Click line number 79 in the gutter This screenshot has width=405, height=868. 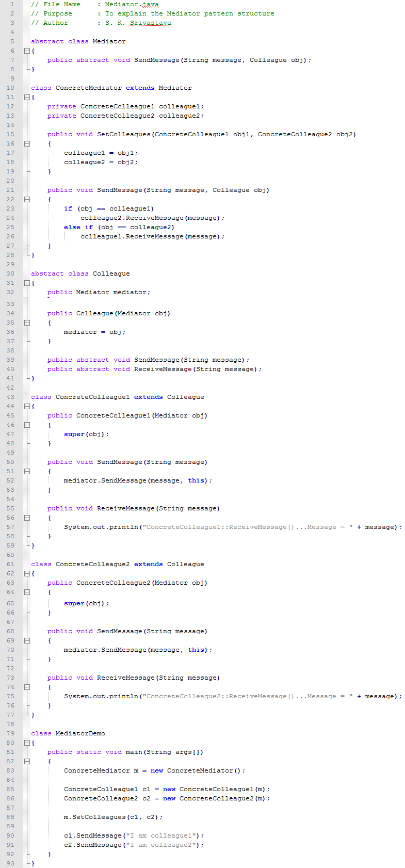[x=10, y=733]
